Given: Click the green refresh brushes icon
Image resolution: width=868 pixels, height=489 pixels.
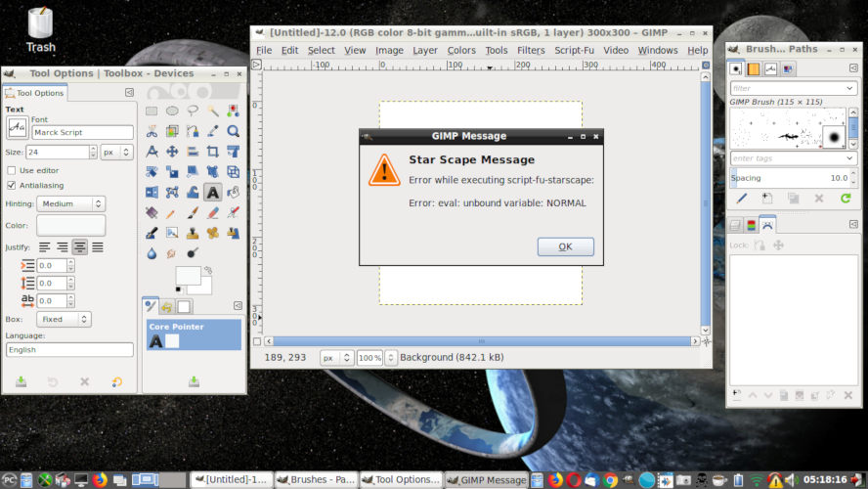Looking at the screenshot, I should click(x=846, y=199).
